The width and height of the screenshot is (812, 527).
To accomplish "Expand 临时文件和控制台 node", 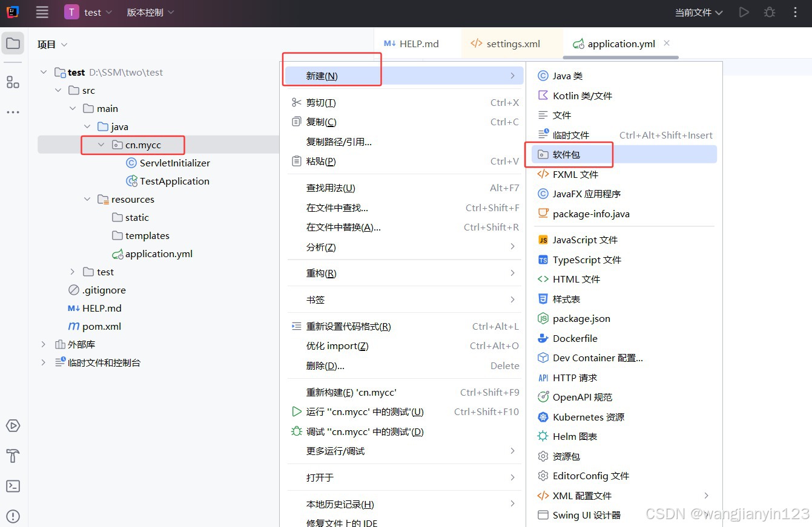I will pos(43,362).
